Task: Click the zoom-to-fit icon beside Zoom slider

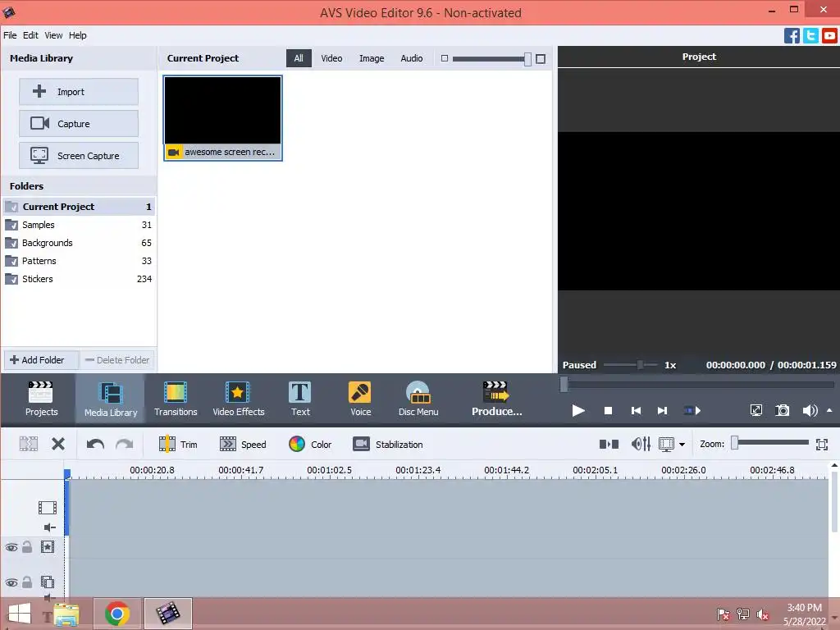Action: (x=822, y=444)
